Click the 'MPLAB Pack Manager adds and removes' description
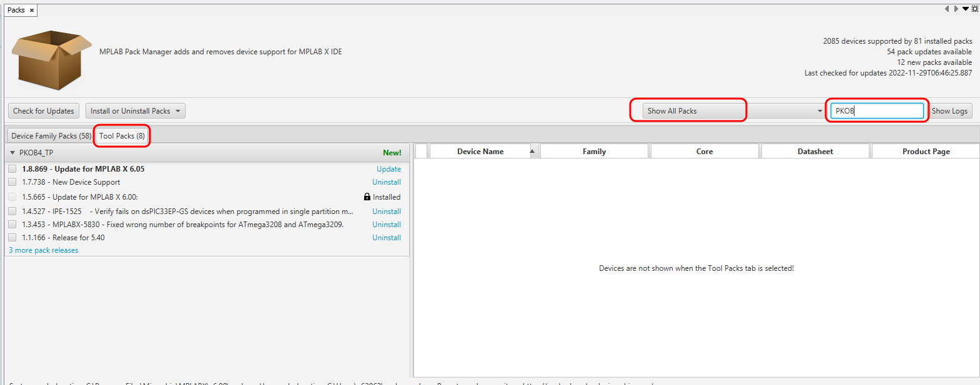This screenshot has width=980, height=385. [x=220, y=52]
